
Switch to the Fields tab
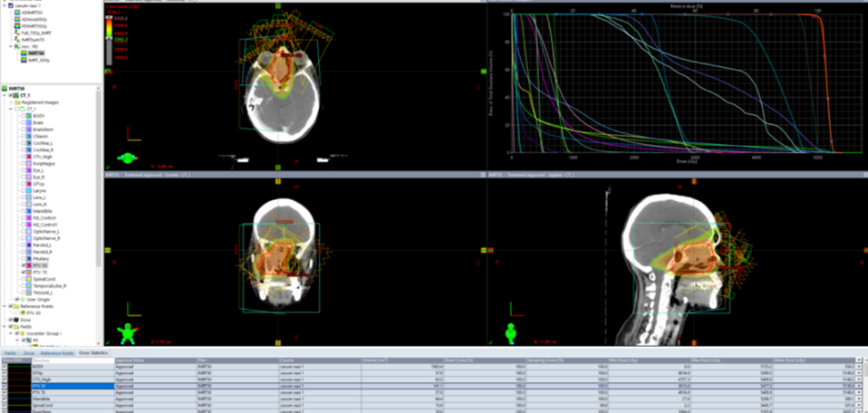click(x=10, y=352)
